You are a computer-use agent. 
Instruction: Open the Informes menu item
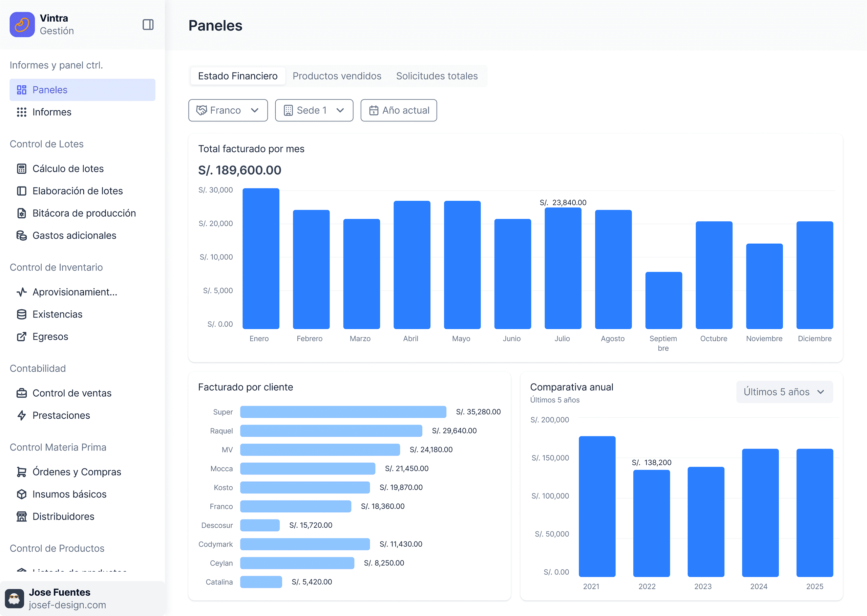82,112
